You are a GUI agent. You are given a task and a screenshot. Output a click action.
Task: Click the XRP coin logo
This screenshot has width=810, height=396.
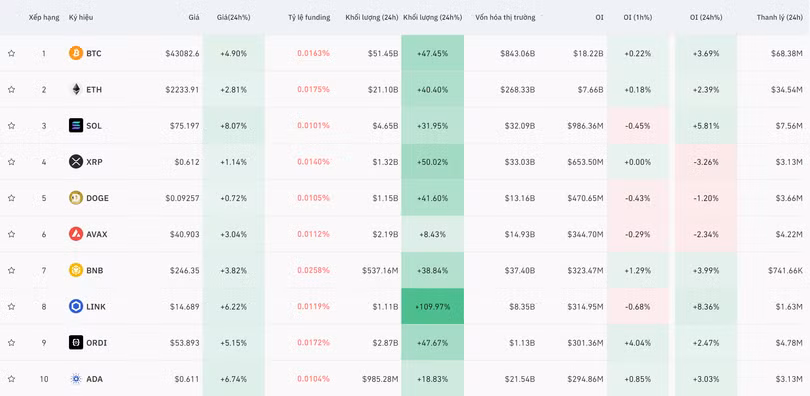point(76,162)
